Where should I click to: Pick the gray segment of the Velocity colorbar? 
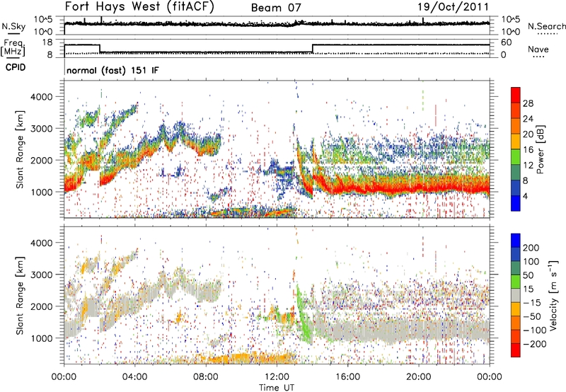coord(516,295)
